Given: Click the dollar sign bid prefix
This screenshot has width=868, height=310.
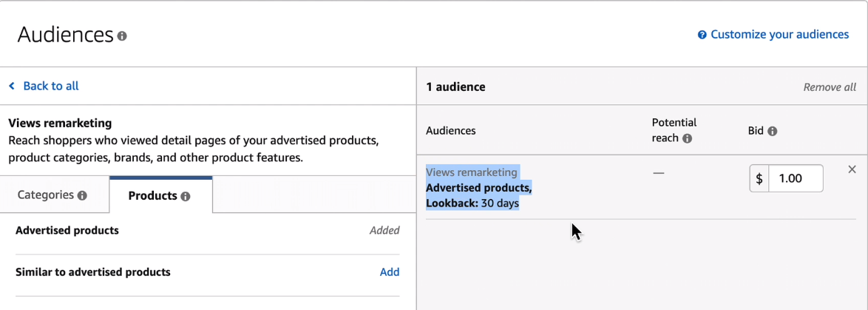Looking at the screenshot, I should (x=759, y=178).
